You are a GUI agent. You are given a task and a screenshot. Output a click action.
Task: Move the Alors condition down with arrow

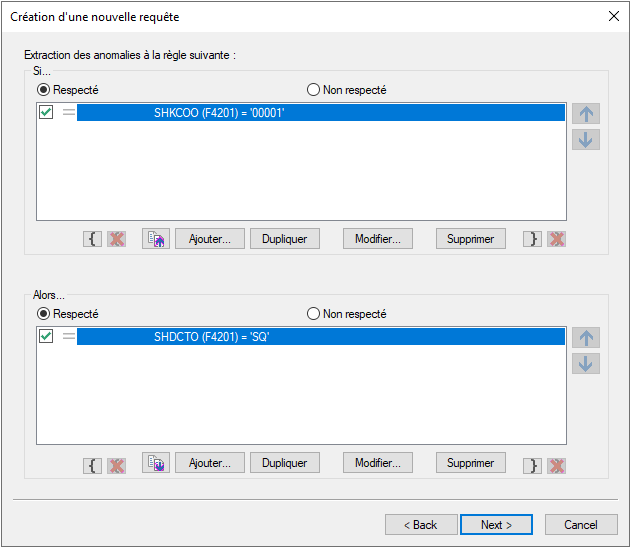point(586,364)
